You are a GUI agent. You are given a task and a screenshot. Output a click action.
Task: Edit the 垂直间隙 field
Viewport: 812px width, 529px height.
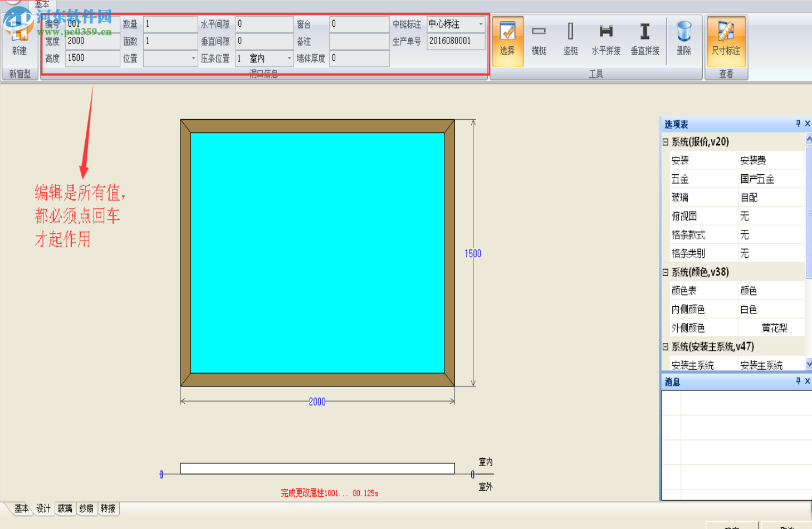(x=265, y=41)
